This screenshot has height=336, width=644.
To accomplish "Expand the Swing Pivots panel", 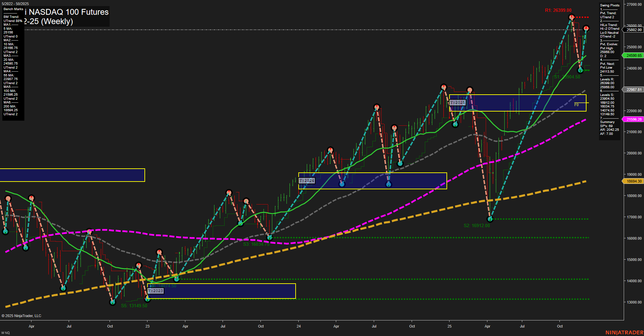I will tap(609, 5).
